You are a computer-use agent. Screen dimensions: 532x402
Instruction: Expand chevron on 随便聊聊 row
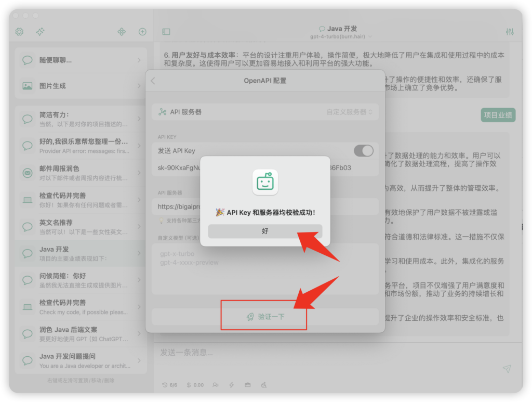point(139,60)
